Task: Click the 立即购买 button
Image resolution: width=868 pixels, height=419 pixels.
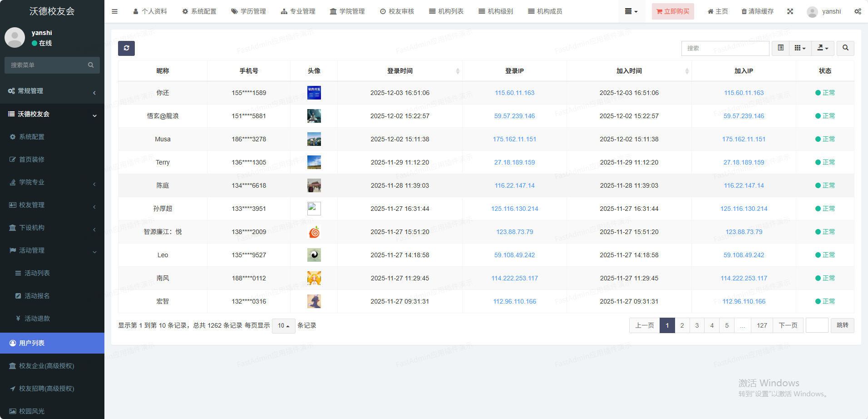Action: [x=672, y=11]
